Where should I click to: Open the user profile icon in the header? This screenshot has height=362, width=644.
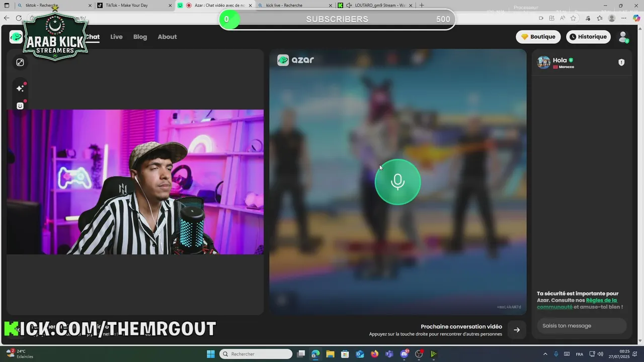623,37
